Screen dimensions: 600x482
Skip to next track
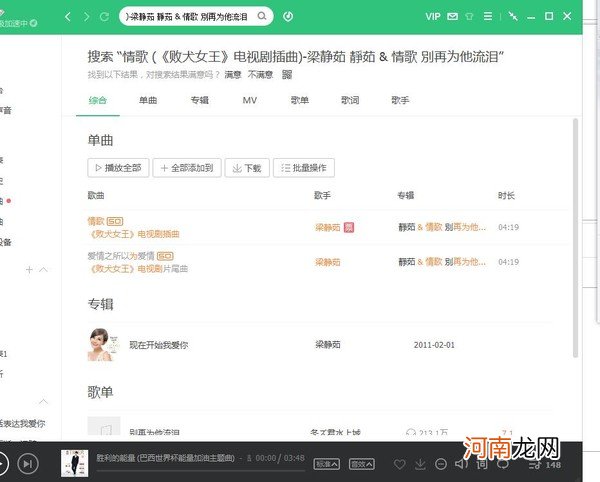(x=28, y=464)
